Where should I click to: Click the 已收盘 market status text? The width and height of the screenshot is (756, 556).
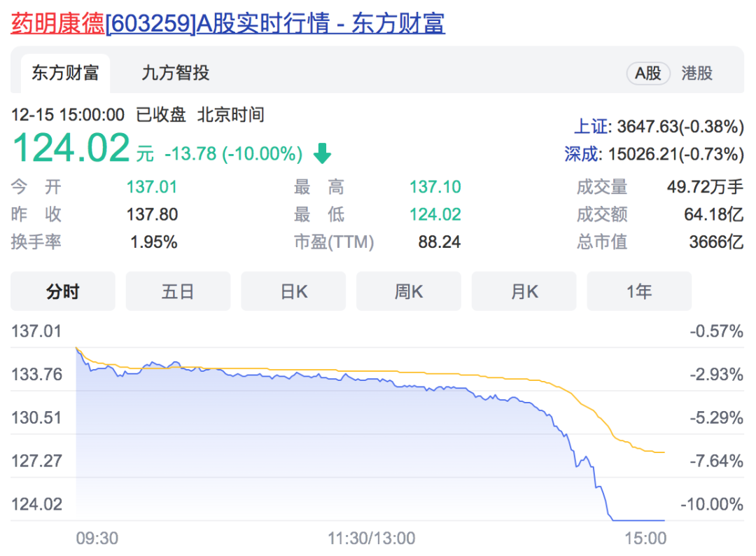click(x=161, y=115)
